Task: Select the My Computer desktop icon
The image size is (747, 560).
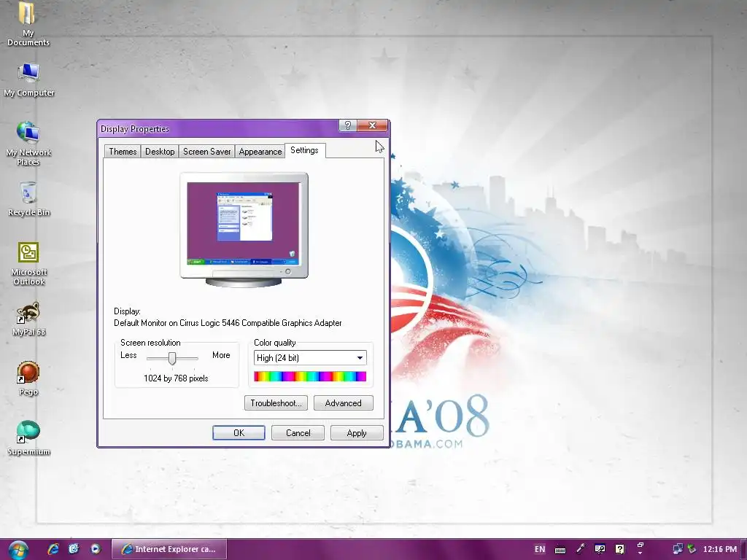Action: click(28, 80)
